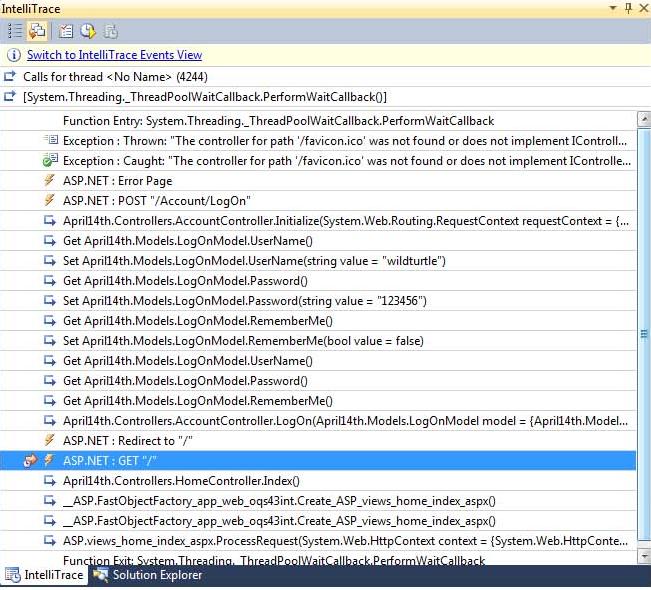The width and height of the screenshot is (651, 590).
Task: Select the ASP.NET : POST "/Account/LogOn" text
Action: (157, 201)
